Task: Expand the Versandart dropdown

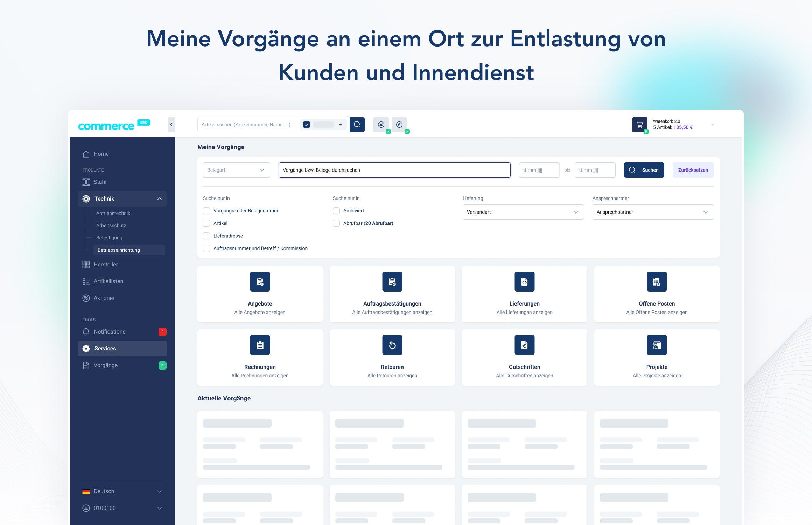Action: pyautogui.click(x=523, y=212)
